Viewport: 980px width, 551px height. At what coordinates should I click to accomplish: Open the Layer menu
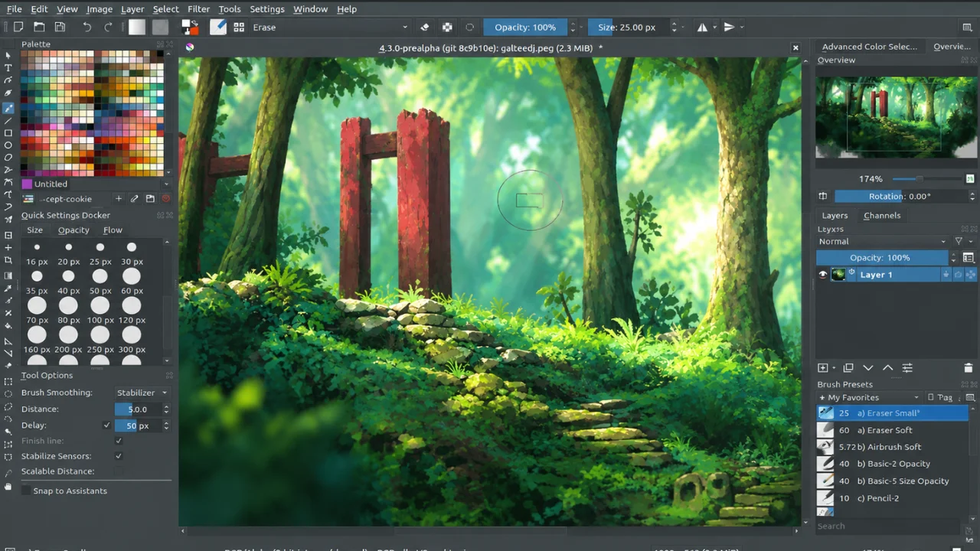(x=132, y=8)
